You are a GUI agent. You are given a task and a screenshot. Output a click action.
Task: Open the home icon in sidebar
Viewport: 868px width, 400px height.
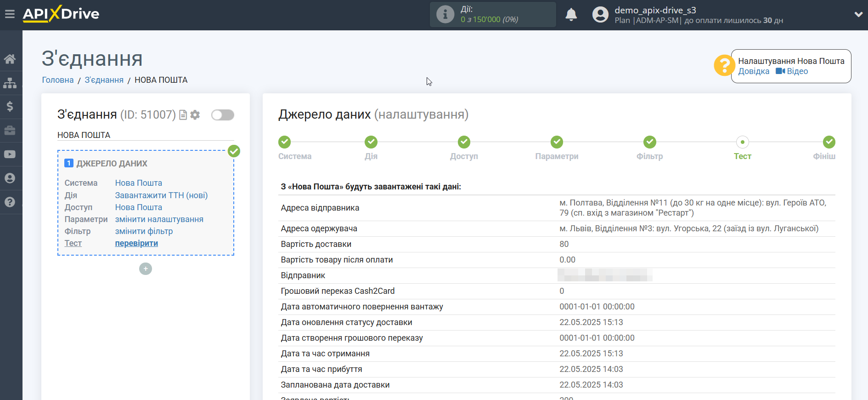click(10, 59)
